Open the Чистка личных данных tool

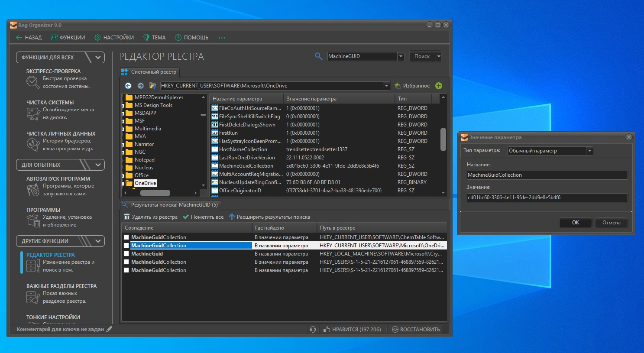tap(61, 141)
